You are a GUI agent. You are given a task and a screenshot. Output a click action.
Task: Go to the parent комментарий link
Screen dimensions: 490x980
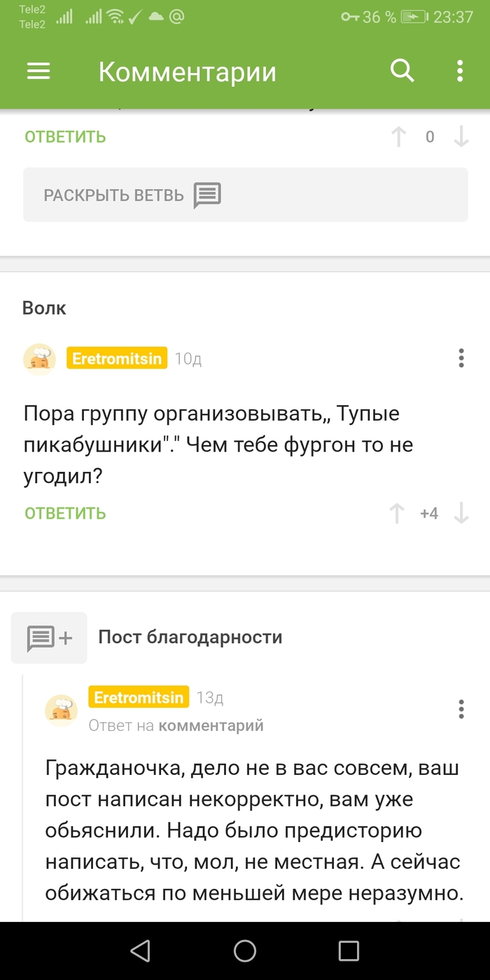click(x=211, y=726)
